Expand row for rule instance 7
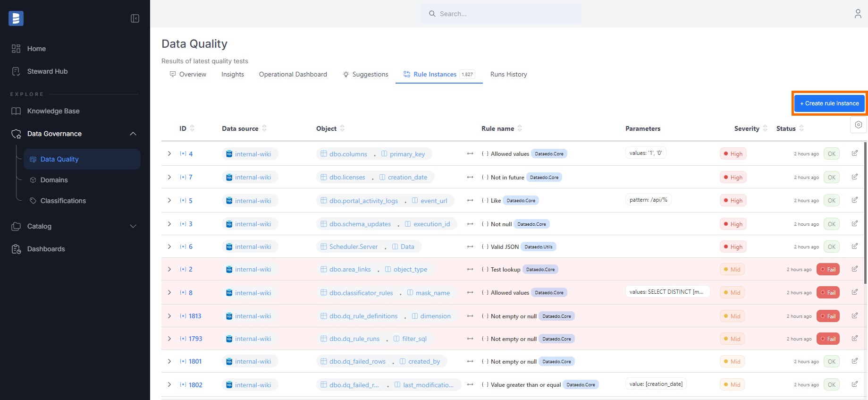 coord(169,177)
